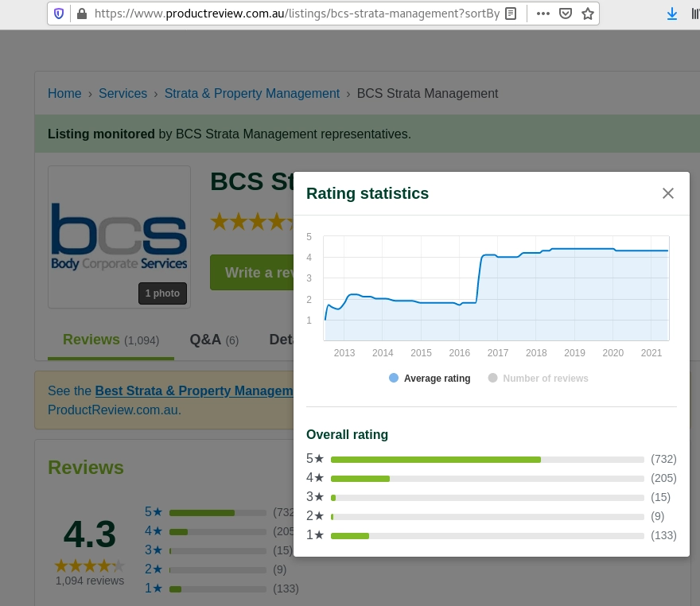Click the Write a review button
This screenshot has width=700, height=606.
pos(252,273)
